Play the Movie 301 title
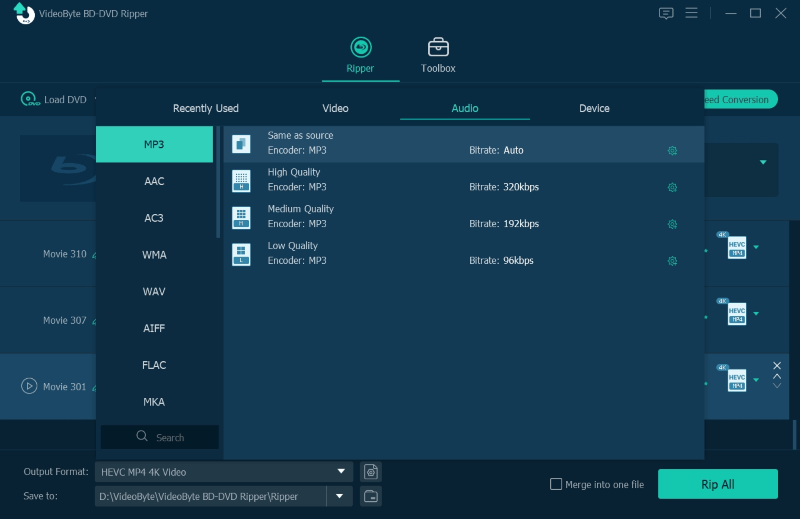 (29, 386)
